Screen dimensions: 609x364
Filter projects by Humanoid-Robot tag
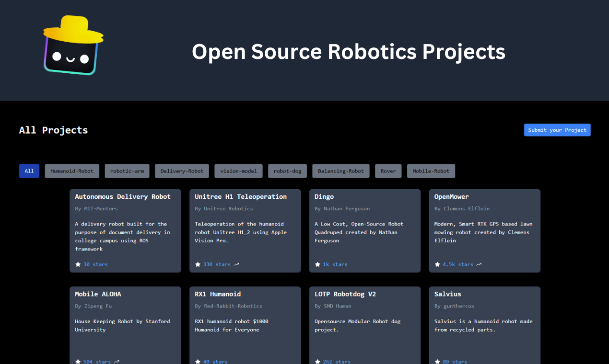(x=72, y=171)
